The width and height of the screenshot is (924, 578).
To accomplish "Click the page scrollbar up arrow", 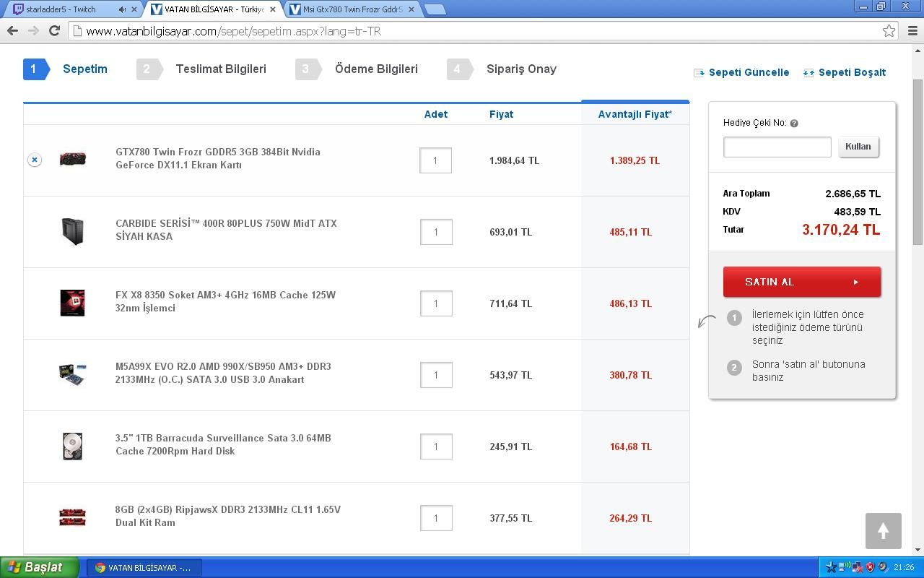I will pos(918,49).
